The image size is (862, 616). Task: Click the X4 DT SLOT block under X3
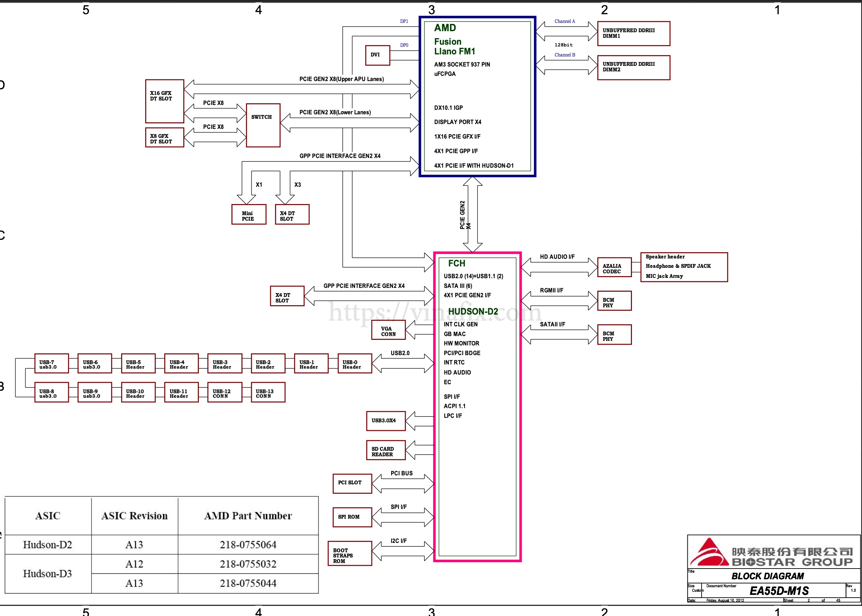point(292,214)
